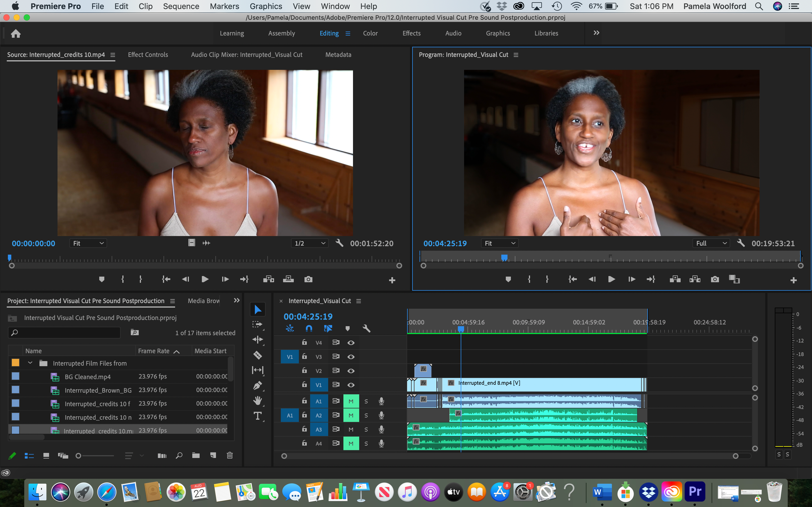Select the Pen tool in toolbar
Screen dimensions: 812x507
click(x=257, y=386)
